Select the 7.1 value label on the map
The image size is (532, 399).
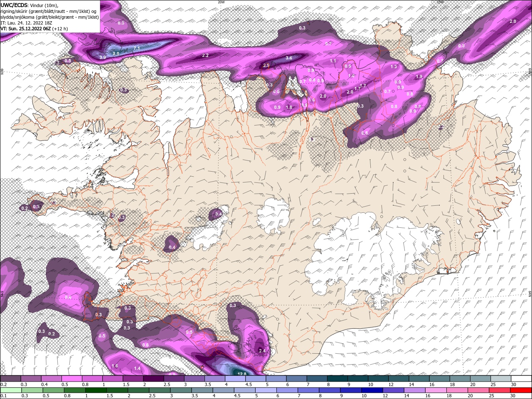click(x=136, y=49)
